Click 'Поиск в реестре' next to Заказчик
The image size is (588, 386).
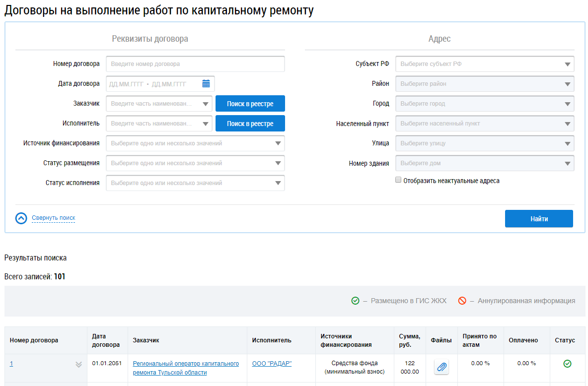point(250,104)
